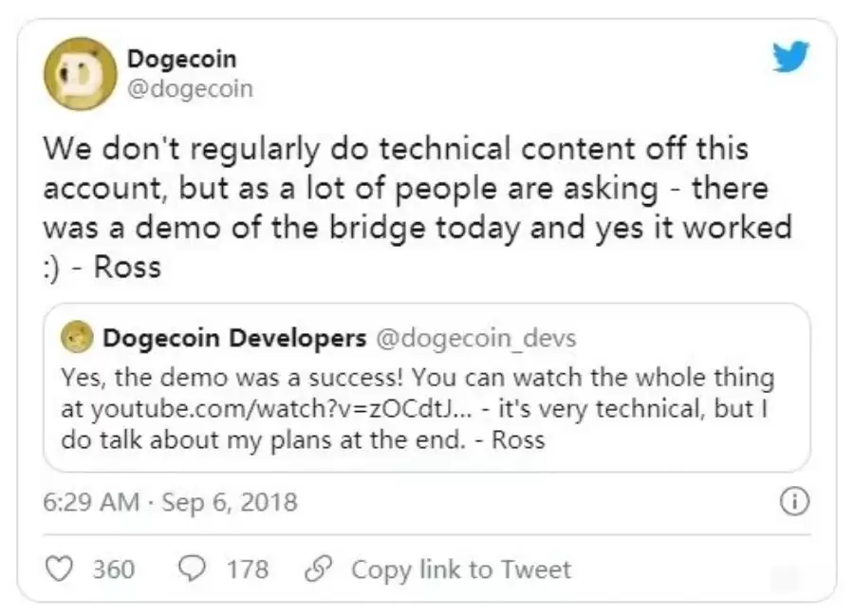Click the Twitter bird logo
The image size is (854, 616).
(789, 59)
